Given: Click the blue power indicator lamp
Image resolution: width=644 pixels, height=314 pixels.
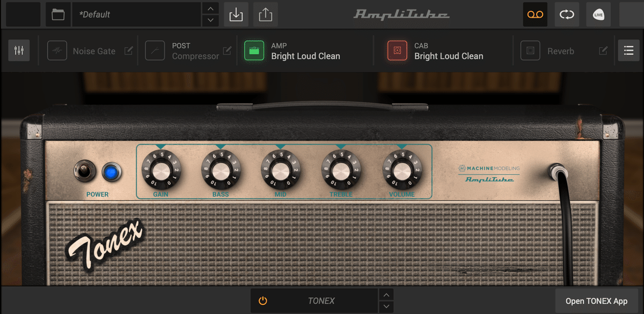Looking at the screenshot, I should click(x=111, y=171).
